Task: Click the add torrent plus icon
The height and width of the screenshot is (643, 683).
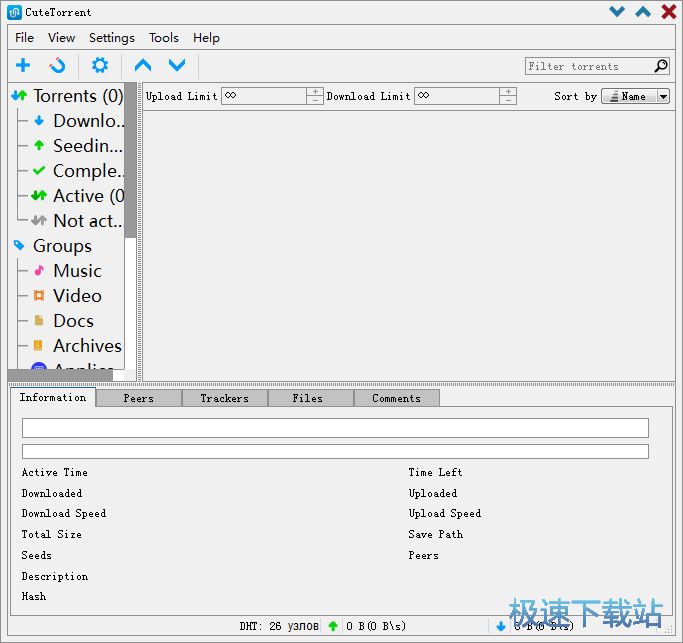Action: pyautogui.click(x=23, y=66)
